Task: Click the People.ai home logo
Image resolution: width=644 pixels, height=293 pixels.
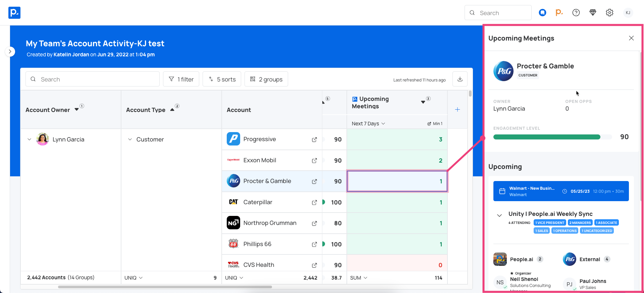Action: 14,13
